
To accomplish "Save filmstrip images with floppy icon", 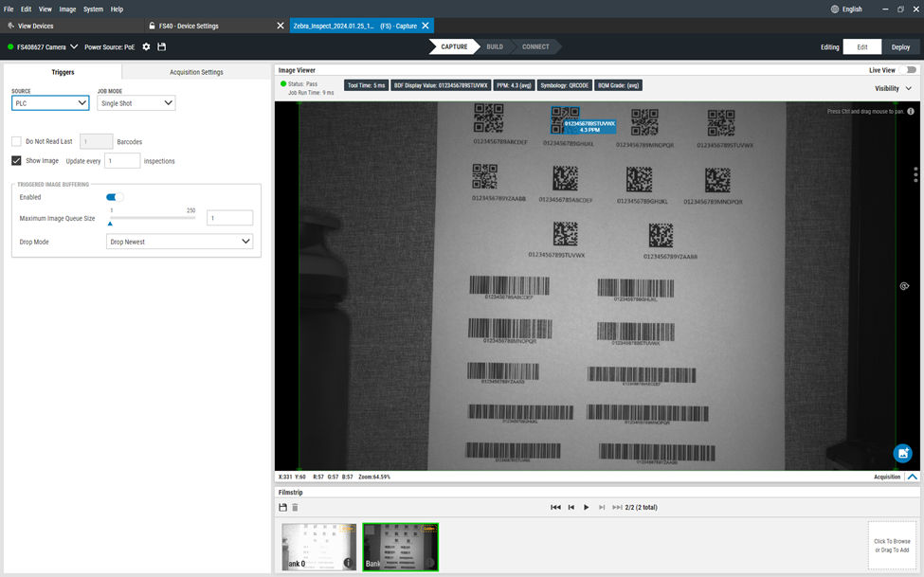I will 282,507.
